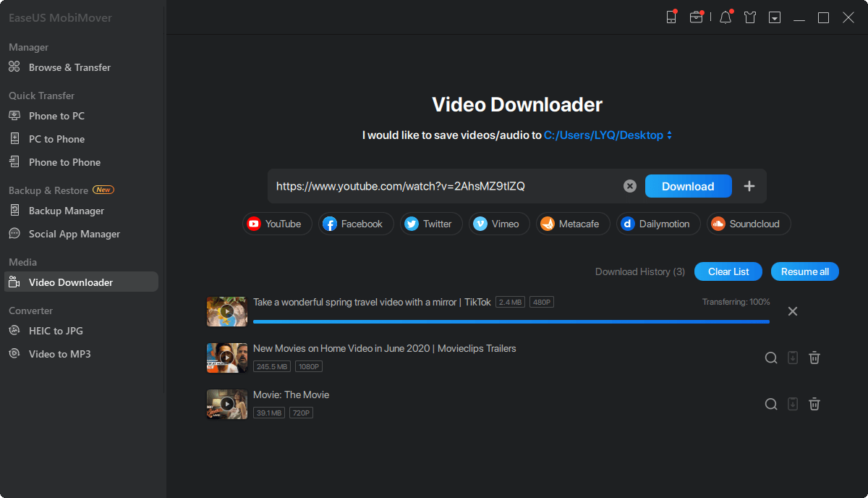Delete New Movies video with trash icon
868x498 pixels.
[x=814, y=358]
